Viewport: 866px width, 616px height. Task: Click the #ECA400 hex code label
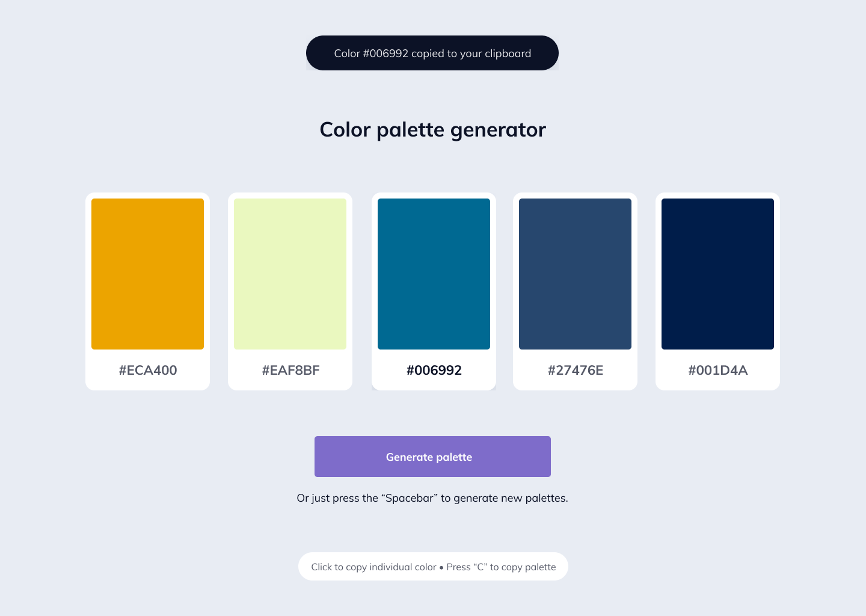click(x=148, y=371)
